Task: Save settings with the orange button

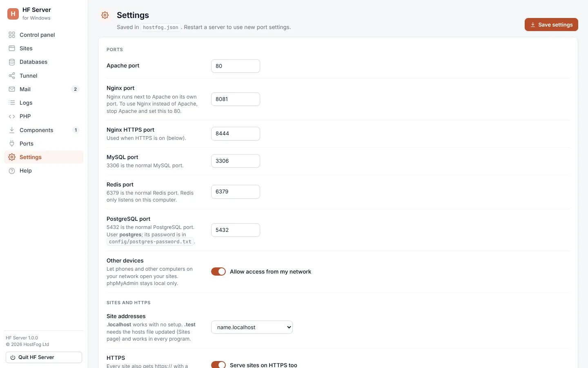Action: 551,25
